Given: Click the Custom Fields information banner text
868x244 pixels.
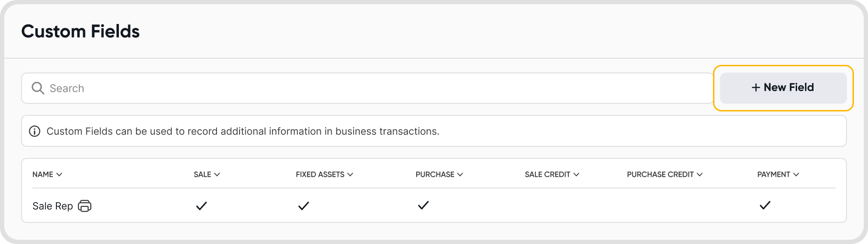Looking at the screenshot, I should tap(243, 131).
